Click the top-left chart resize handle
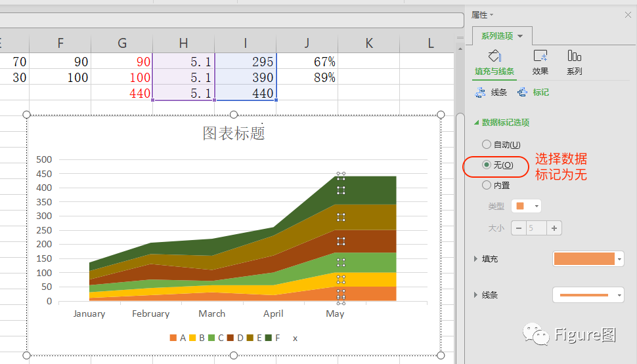 tap(26, 115)
